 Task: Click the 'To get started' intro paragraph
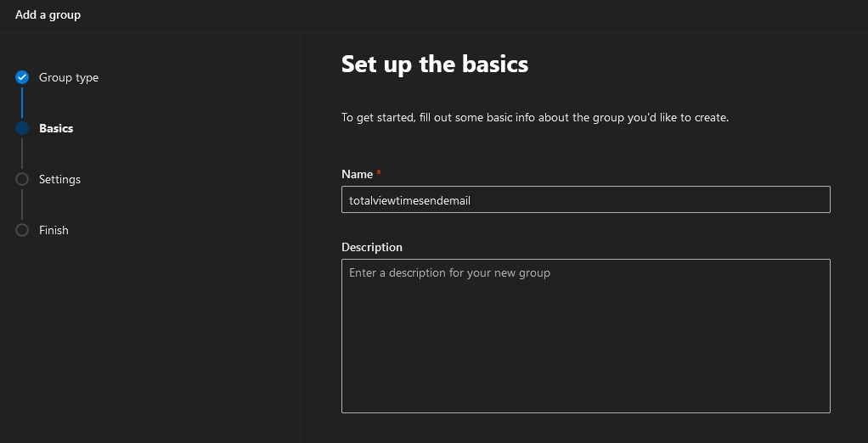click(535, 118)
